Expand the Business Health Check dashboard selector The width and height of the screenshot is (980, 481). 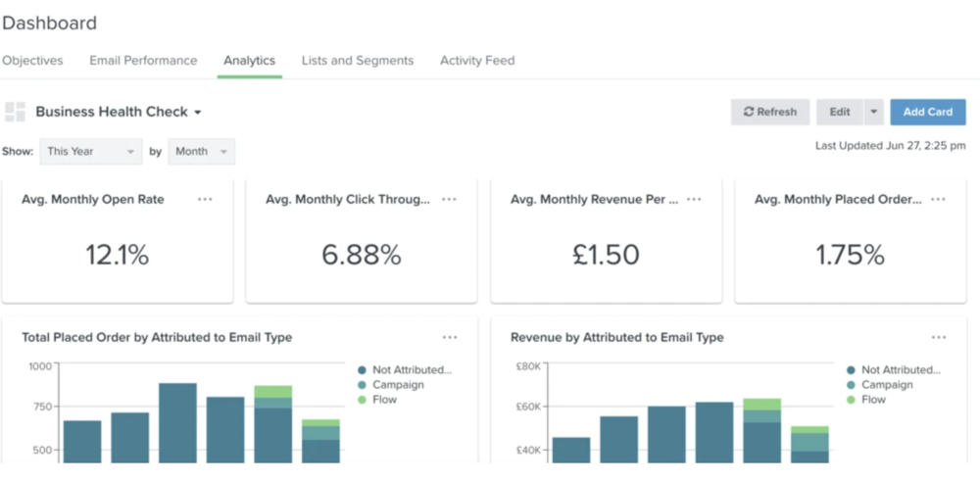pyautogui.click(x=118, y=112)
